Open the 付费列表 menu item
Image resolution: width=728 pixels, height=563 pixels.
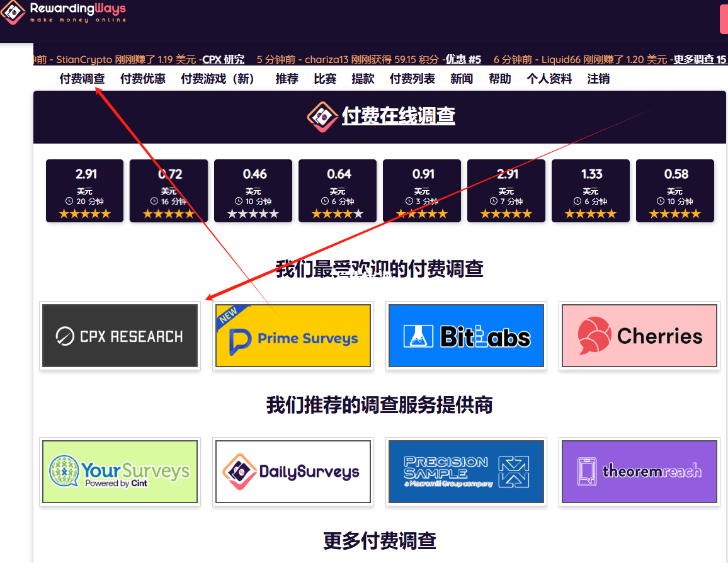pyautogui.click(x=412, y=79)
